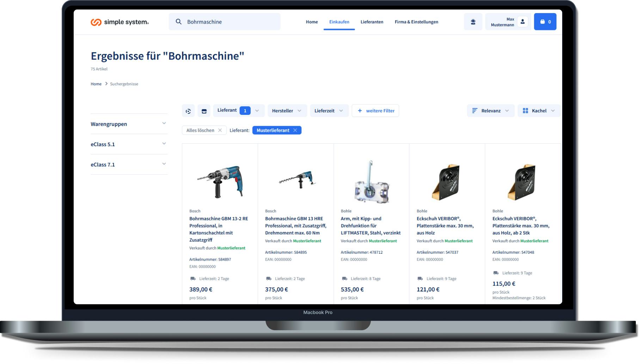Screen dimensions: 639x364
Task: Open the Einkaufen navigation menu
Action: point(339,22)
